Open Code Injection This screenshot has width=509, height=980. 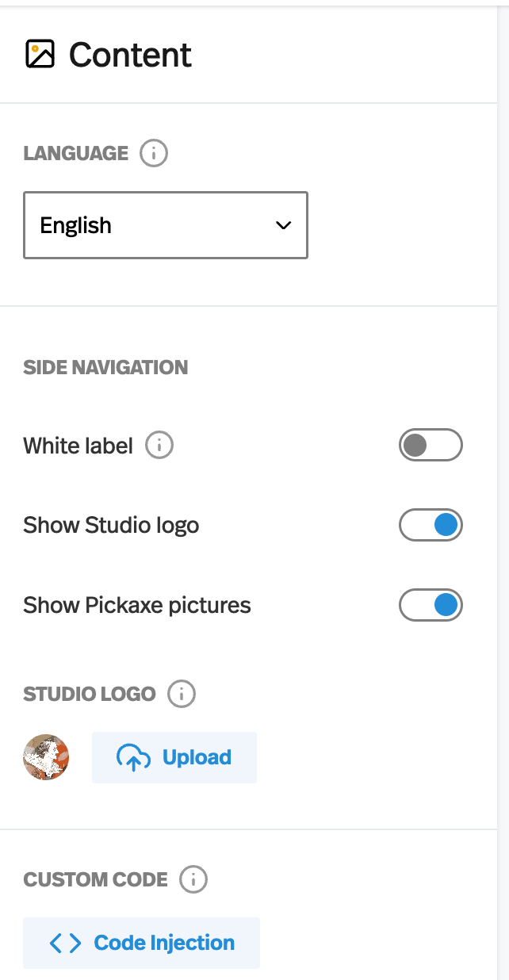[x=163, y=943]
